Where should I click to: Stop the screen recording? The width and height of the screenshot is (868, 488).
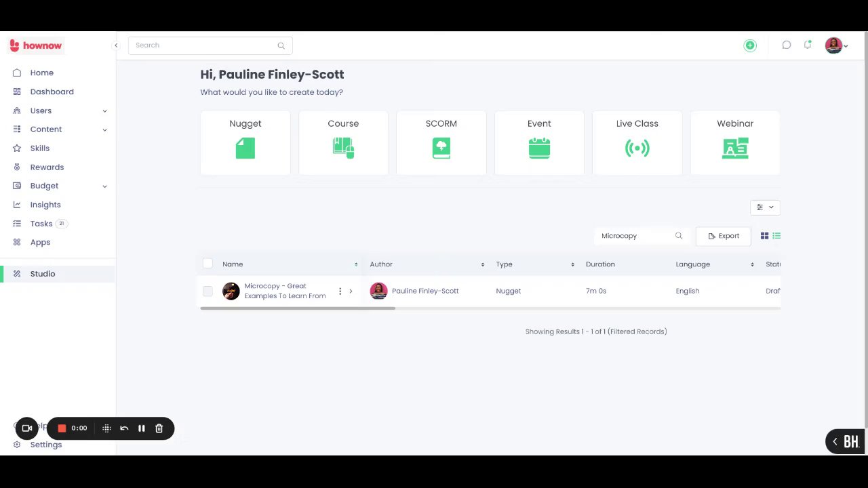[62, 428]
